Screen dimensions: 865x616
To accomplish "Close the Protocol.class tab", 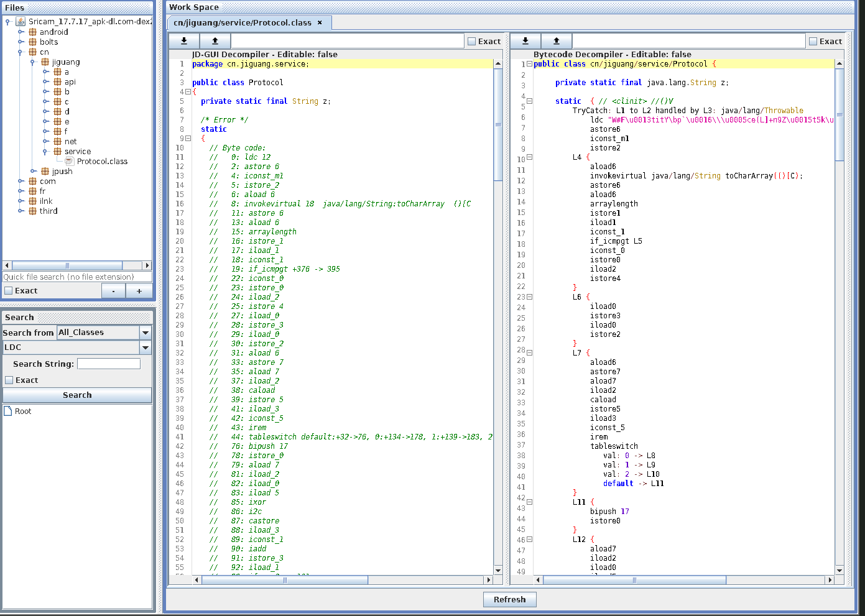I will tap(320, 23).
